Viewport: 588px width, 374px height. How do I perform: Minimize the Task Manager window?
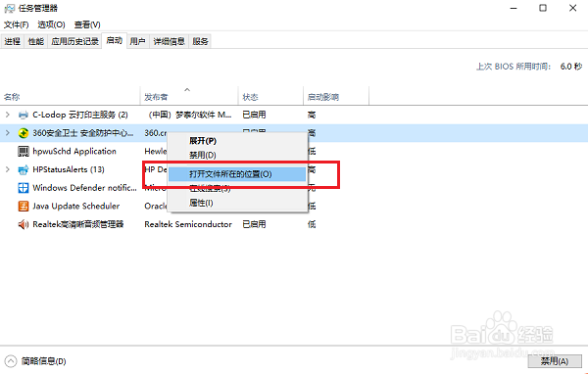pyautogui.click(x=514, y=8)
